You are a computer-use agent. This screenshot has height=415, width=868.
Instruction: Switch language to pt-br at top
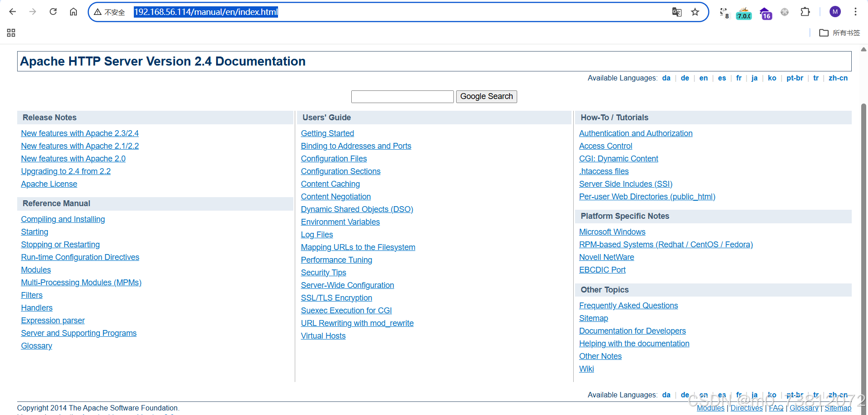pyautogui.click(x=795, y=78)
